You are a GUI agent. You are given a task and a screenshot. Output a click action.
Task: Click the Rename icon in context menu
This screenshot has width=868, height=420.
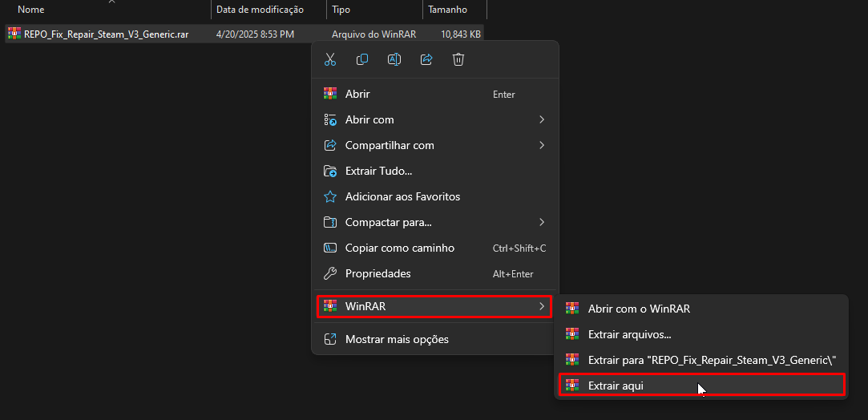[x=394, y=60]
